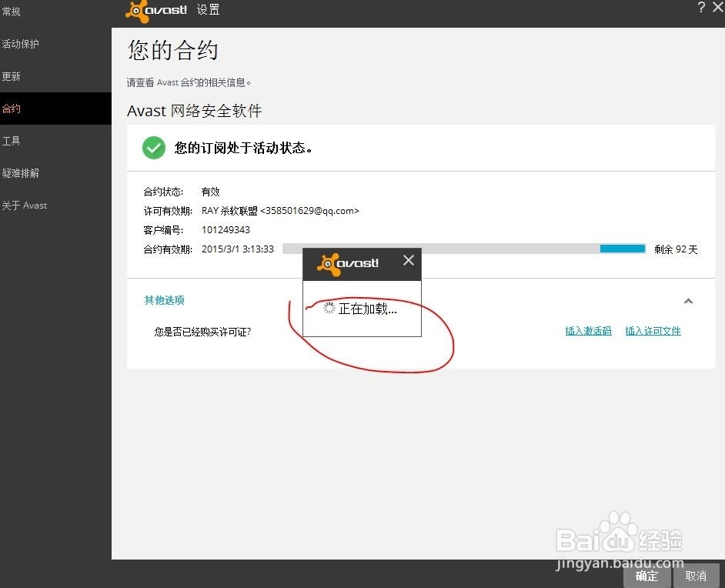Viewport: 725px width, 588px height.
Task: Click the 正在加载... loading text
Action: coord(368,309)
